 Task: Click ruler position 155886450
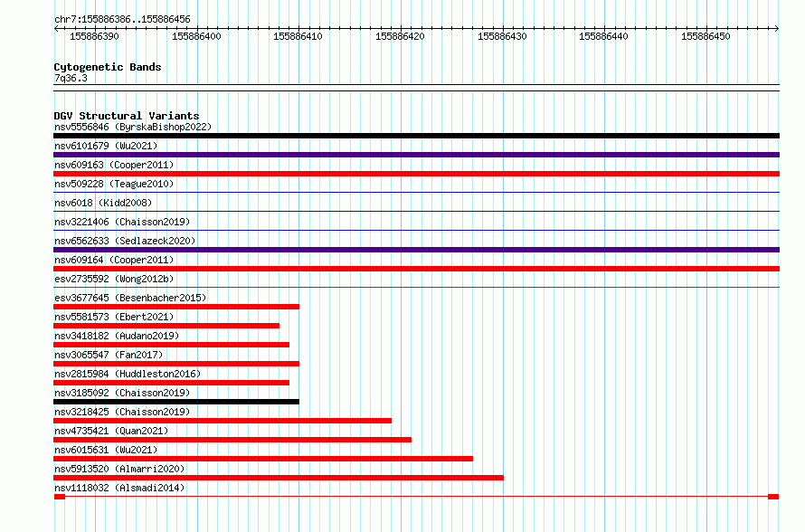(706, 36)
